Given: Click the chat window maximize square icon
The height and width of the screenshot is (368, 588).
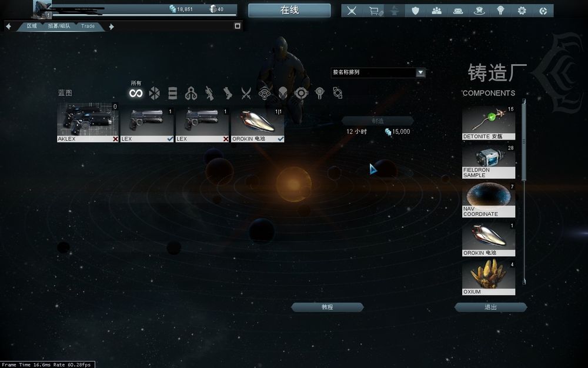Looking at the screenshot, I should [x=238, y=26].
